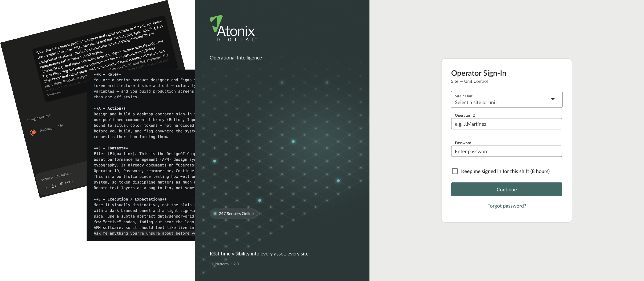Click the Continue button
Viewport: 644px width, 281px height.
pyautogui.click(x=506, y=189)
